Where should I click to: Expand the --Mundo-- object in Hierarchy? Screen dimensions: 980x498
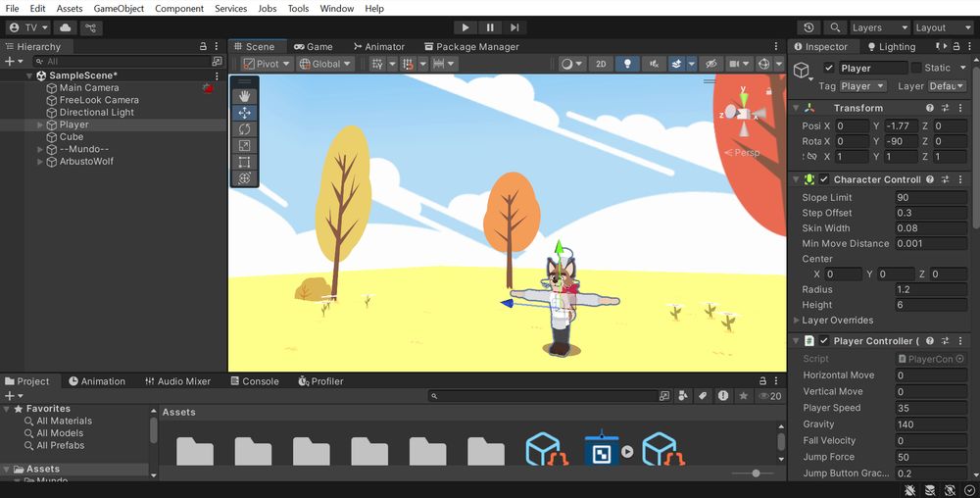coord(40,149)
